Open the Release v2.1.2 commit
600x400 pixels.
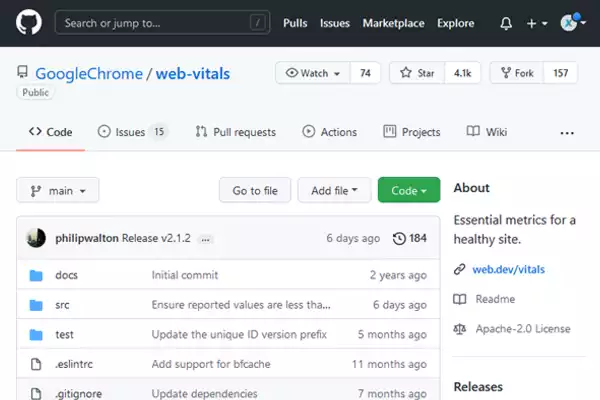[156, 238]
